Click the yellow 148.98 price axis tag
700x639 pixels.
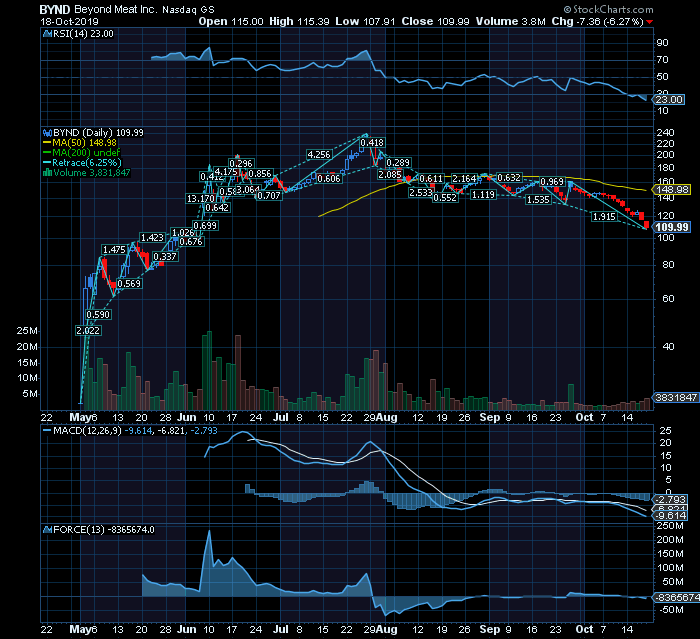click(x=672, y=190)
